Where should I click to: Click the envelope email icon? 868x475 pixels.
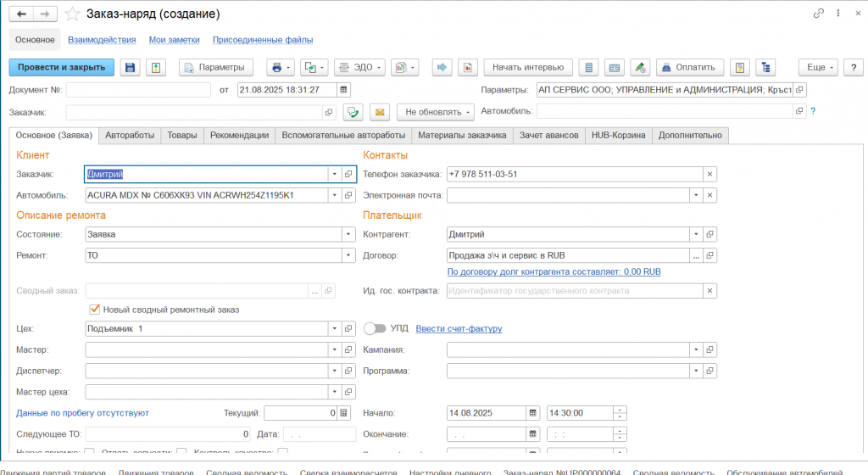pyautogui.click(x=379, y=112)
